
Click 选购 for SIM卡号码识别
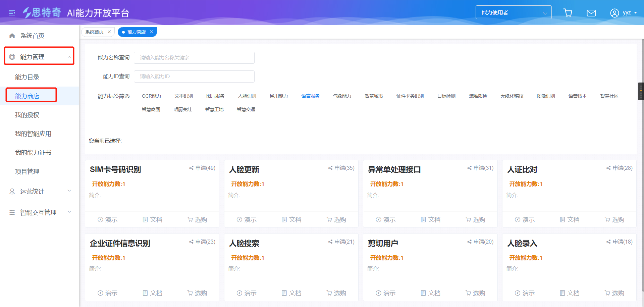tap(197, 219)
